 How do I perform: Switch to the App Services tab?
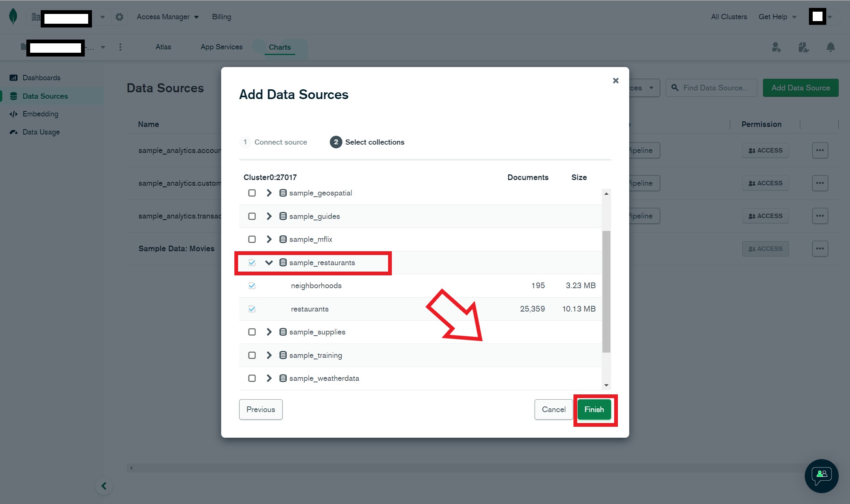coord(222,47)
